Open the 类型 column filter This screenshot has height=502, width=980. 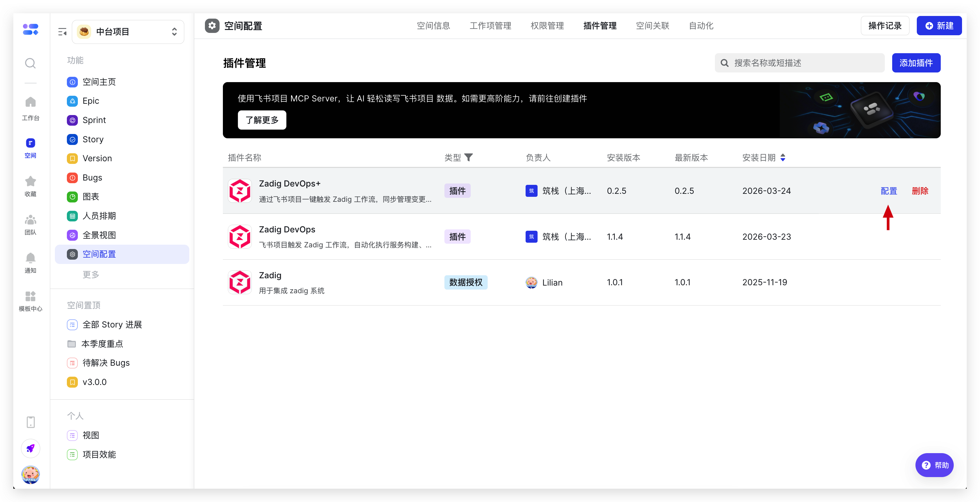[468, 158]
